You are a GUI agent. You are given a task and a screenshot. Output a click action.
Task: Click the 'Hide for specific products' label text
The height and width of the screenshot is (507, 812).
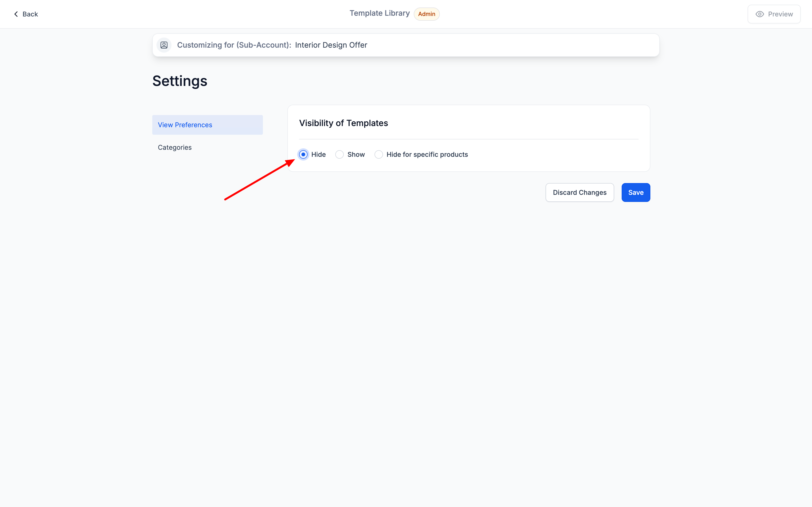(x=427, y=155)
